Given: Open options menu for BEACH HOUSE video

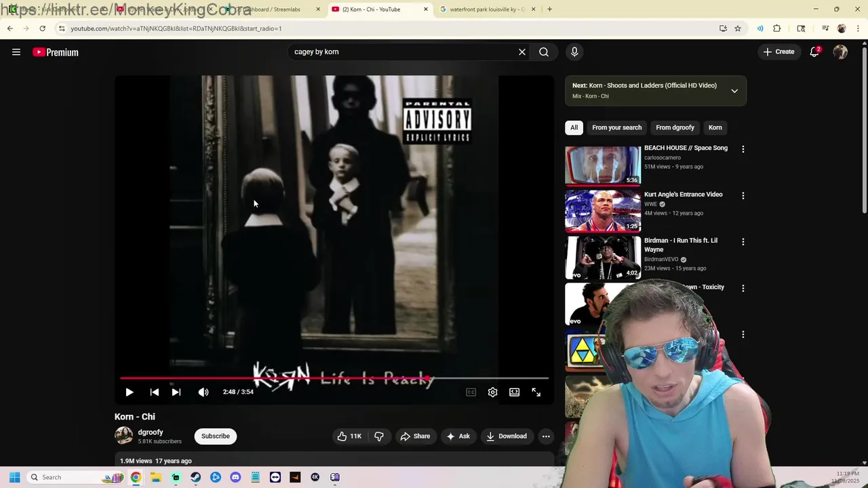Looking at the screenshot, I should pyautogui.click(x=743, y=149).
